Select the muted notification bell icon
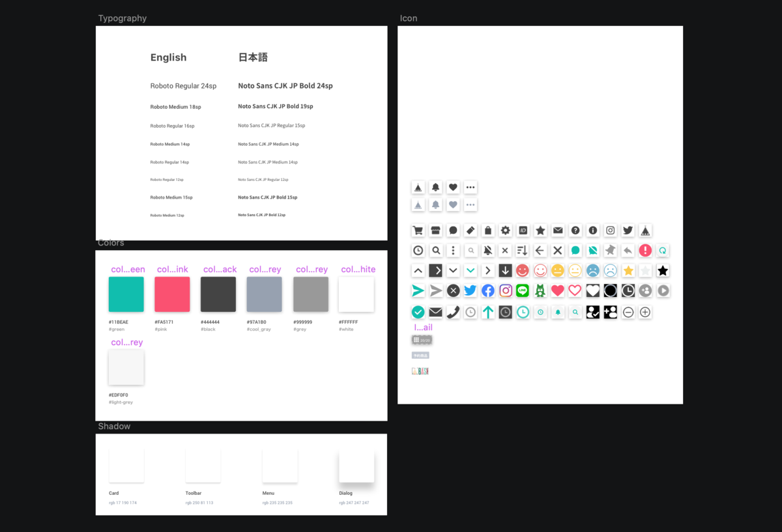Screen dimensions: 782x532 487,250
